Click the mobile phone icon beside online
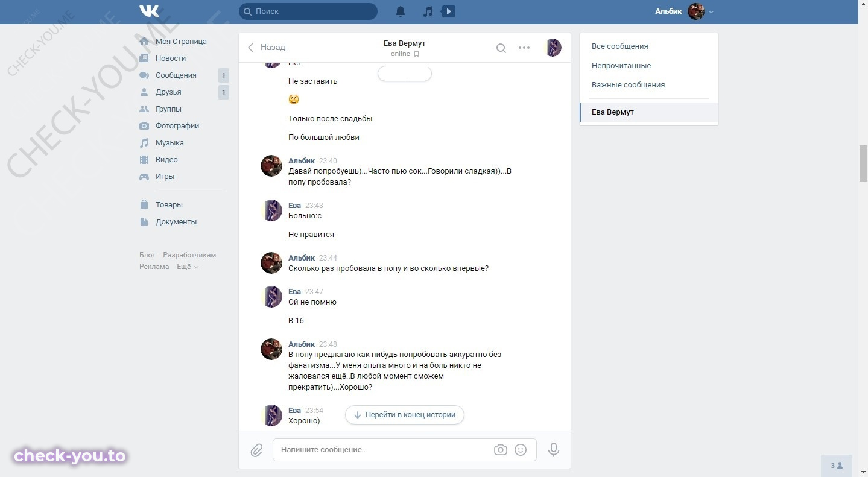 (x=416, y=54)
